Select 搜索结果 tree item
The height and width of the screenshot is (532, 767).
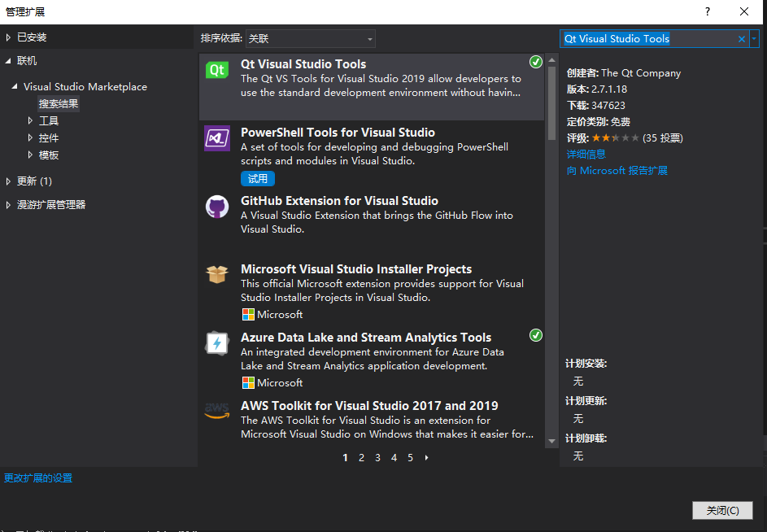[x=59, y=104]
